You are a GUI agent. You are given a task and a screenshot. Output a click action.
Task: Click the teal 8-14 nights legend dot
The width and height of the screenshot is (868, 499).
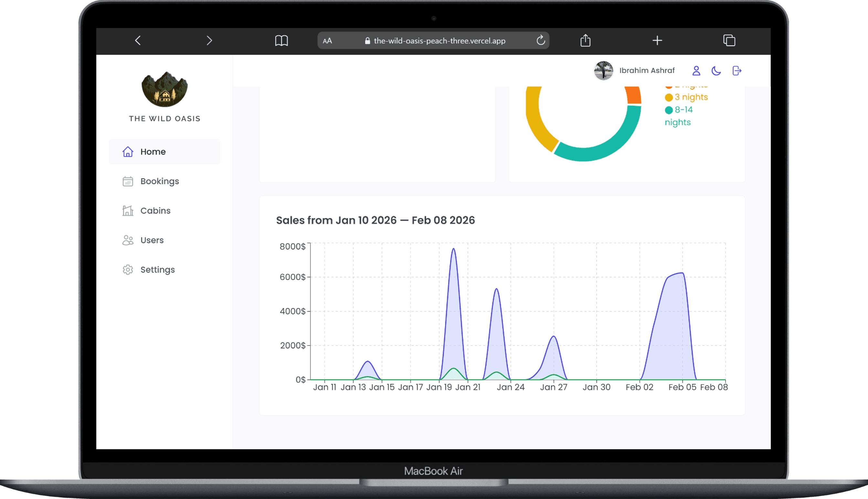coord(669,110)
